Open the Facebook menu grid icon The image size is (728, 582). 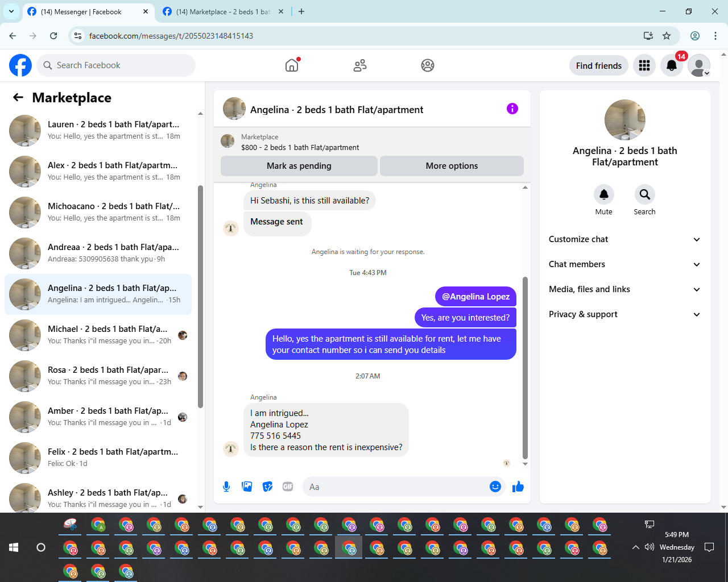point(644,65)
